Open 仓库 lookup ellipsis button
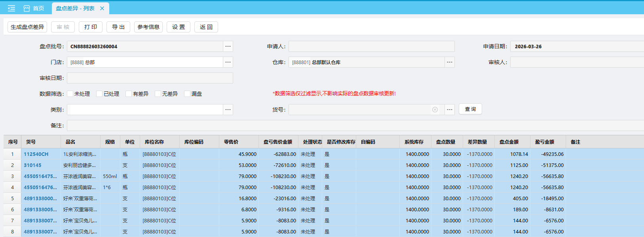Image resolution: width=644 pixels, height=237 pixels. tap(450, 62)
